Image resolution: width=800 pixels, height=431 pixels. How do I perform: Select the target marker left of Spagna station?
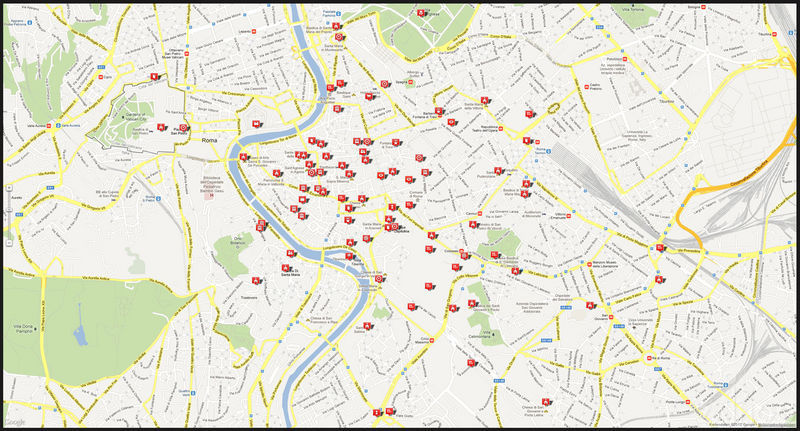click(384, 84)
